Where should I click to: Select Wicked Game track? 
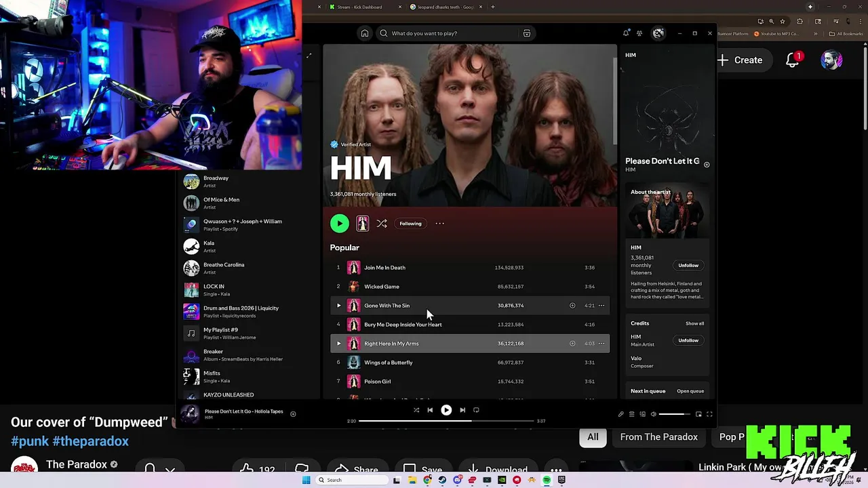[x=382, y=287]
